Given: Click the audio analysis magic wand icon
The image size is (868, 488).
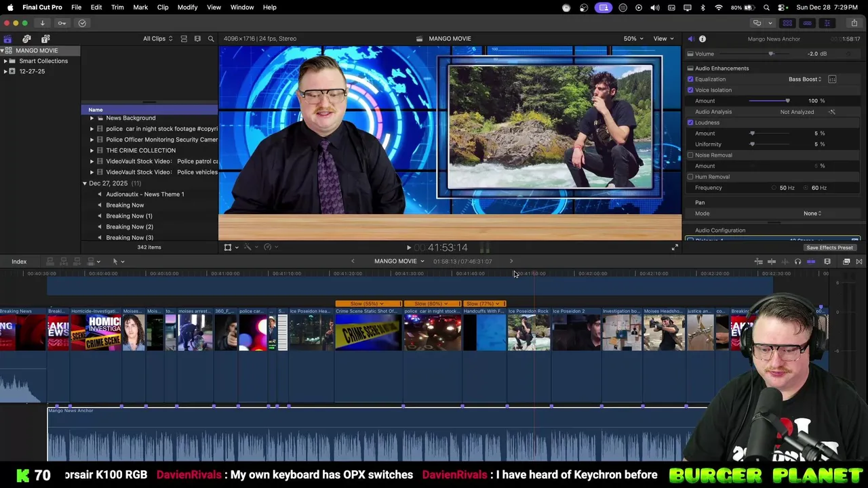Looking at the screenshot, I should tap(832, 112).
